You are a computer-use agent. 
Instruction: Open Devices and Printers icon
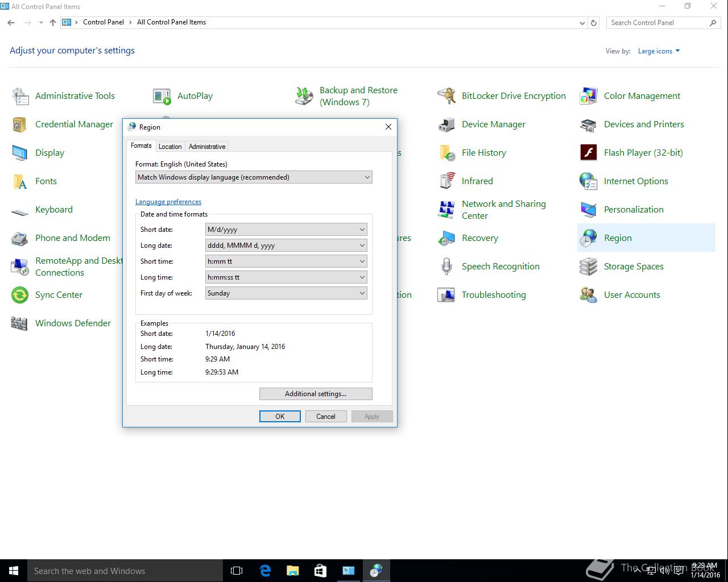[589, 124]
